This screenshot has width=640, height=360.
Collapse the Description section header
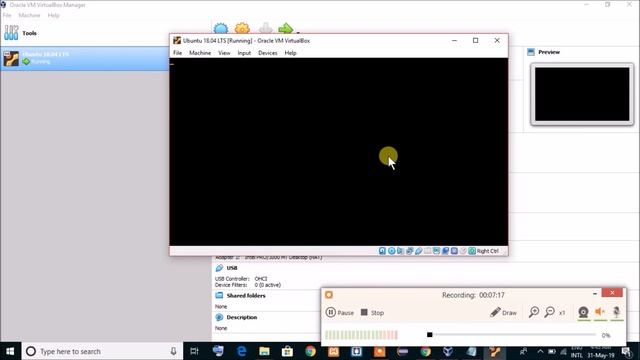tap(242, 317)
